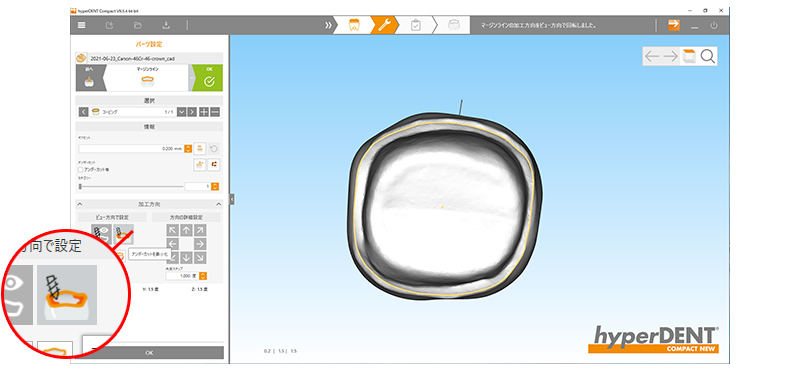Click the right arrow direction adjustment button
This screenshot has height=372, width=800.
click(200, 244)
